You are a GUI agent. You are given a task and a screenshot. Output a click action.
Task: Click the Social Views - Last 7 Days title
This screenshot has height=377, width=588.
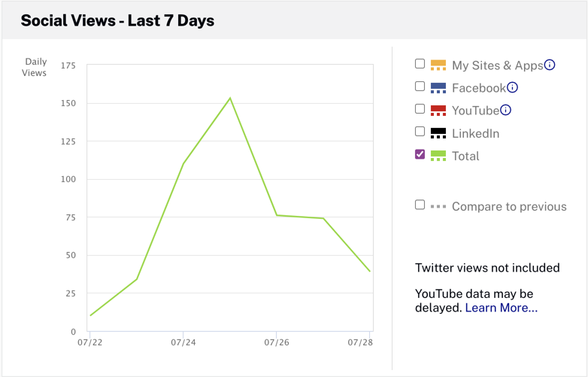(x=117, y=21)
